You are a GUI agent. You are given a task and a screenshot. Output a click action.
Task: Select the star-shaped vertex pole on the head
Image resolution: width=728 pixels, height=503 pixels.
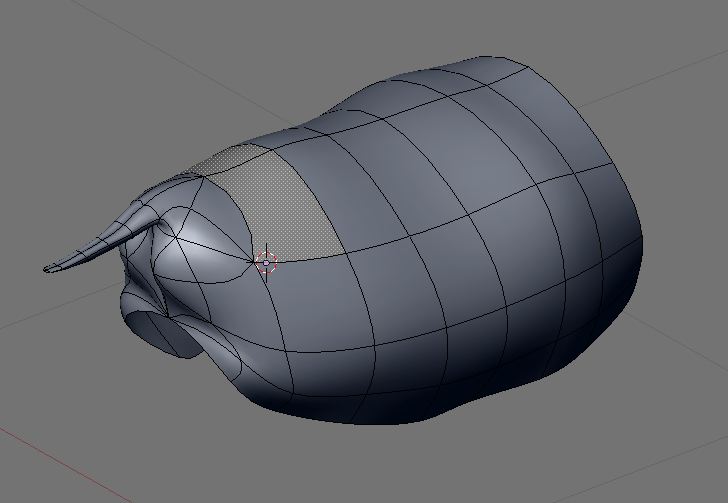(x=176, y=238)
